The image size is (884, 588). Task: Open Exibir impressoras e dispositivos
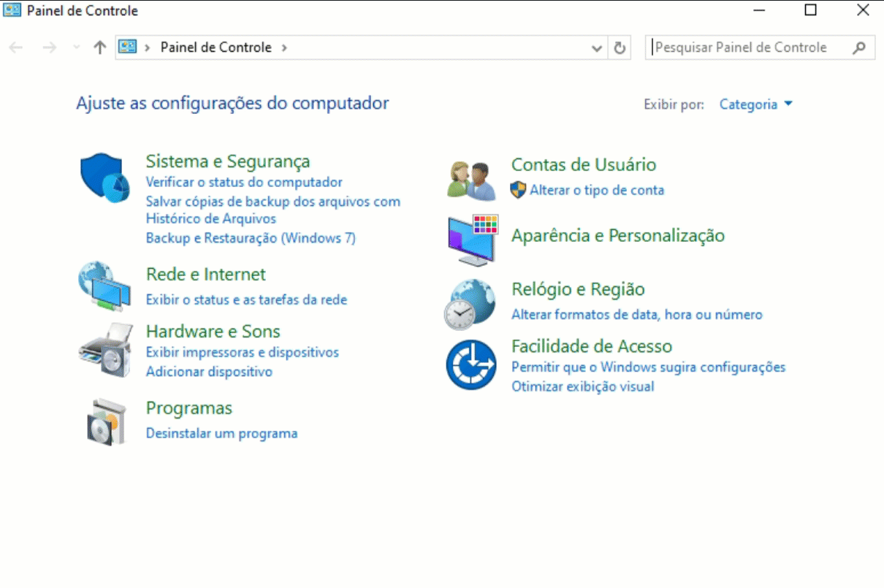243,352
